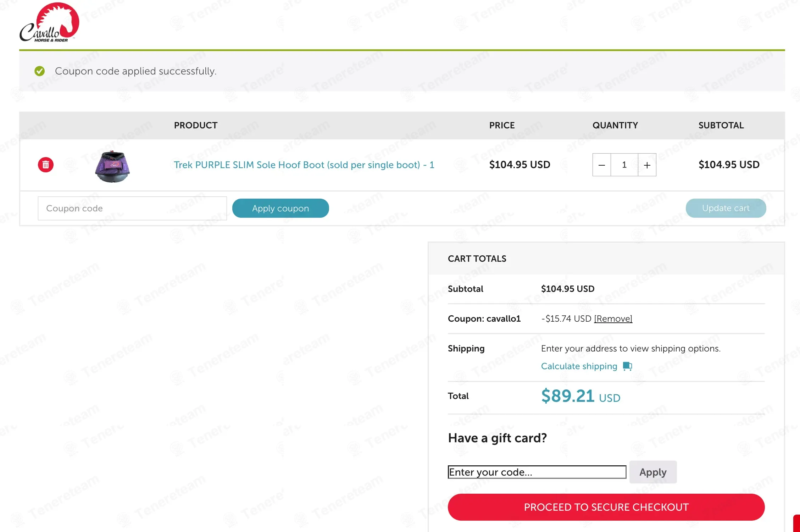
Task: Click the Update cart button
Action: point(726,208)
